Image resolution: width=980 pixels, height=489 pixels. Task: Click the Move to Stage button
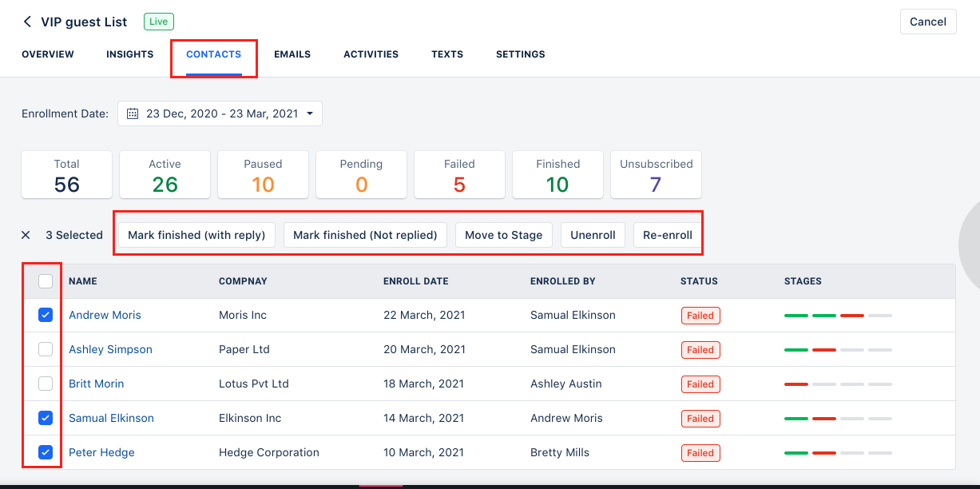pos(503,235)
